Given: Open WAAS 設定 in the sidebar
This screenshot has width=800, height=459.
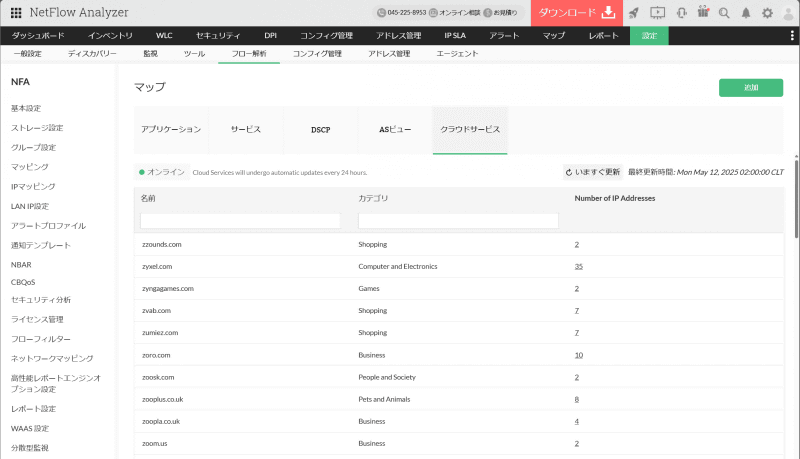Looking at the screenshot, I should pos(30,428).
